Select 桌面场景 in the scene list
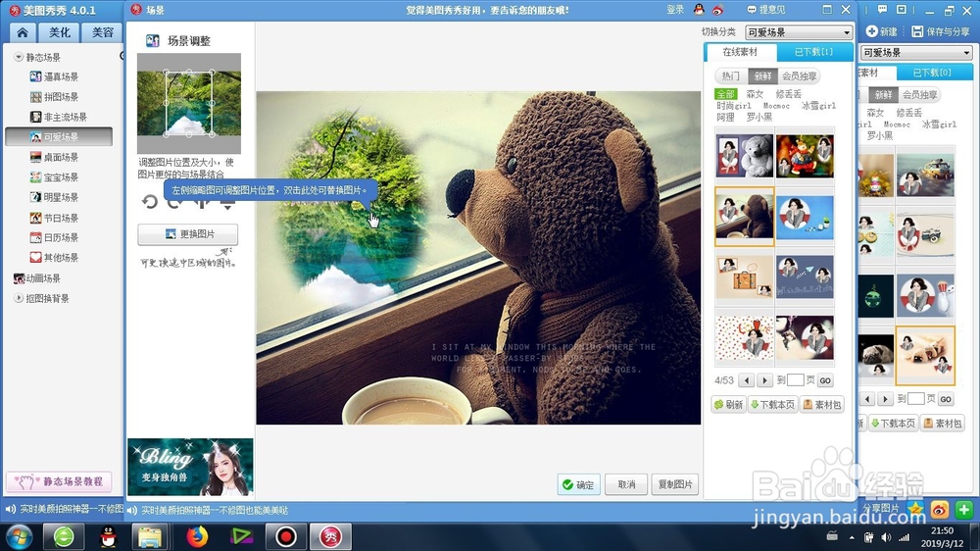 coord(54,157)
